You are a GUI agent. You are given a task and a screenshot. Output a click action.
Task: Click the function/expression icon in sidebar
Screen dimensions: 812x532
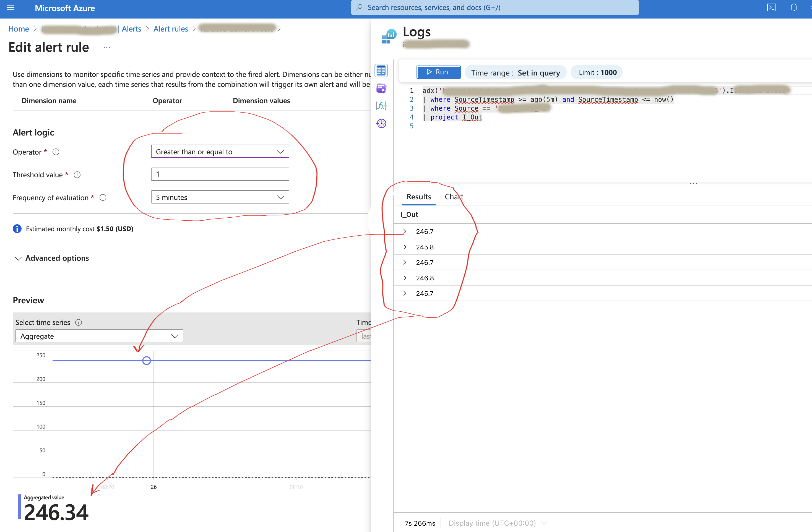[381, 106]
